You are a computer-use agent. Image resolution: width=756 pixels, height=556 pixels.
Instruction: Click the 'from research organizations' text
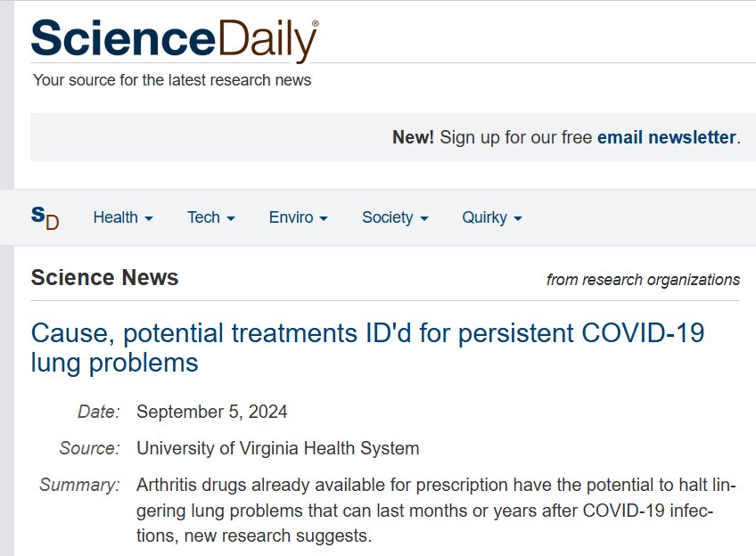click(643, 280)
